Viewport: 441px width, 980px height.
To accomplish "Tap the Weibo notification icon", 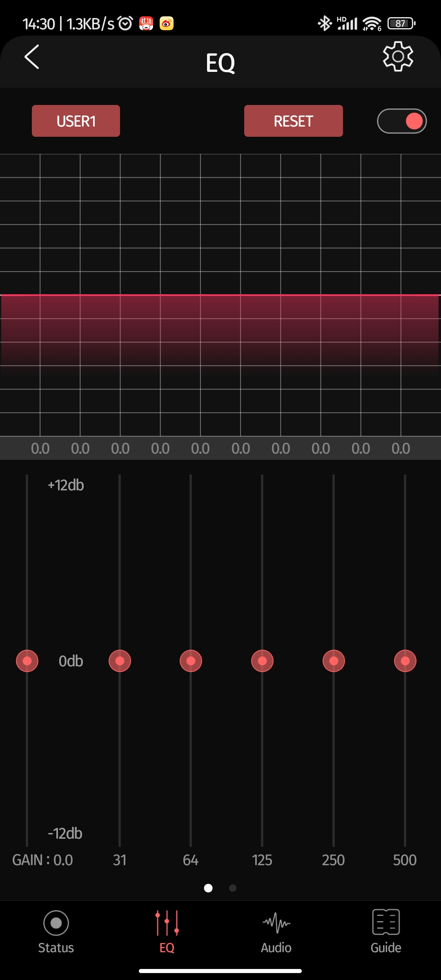I will pos(167,23).
